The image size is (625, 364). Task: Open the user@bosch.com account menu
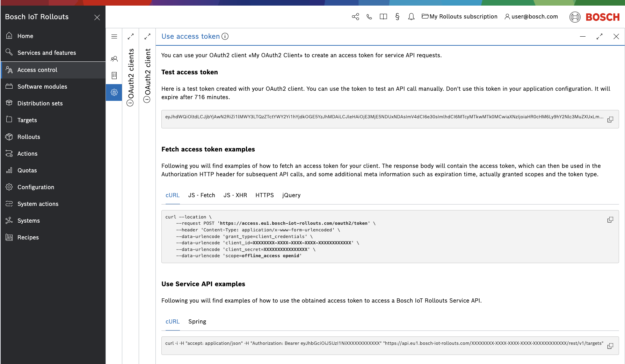[531, 17]
